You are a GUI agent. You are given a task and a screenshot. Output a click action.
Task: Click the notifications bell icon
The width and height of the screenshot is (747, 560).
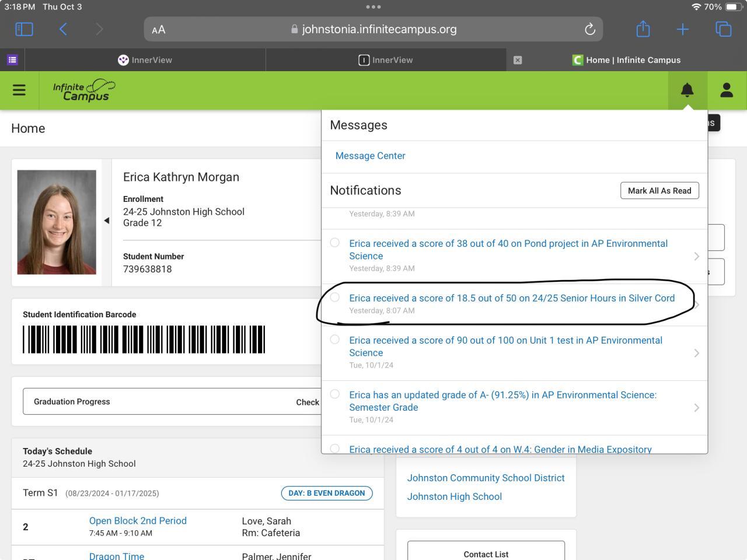[x=687, y=90]
